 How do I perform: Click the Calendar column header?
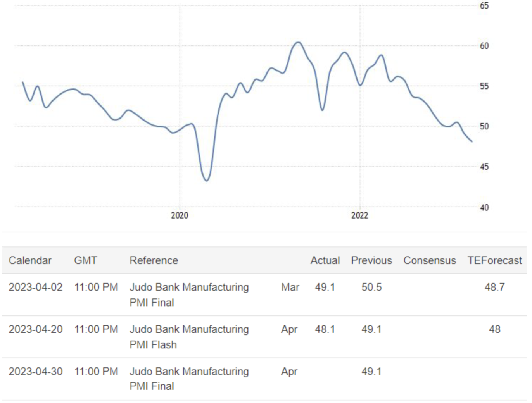point(30,260)
